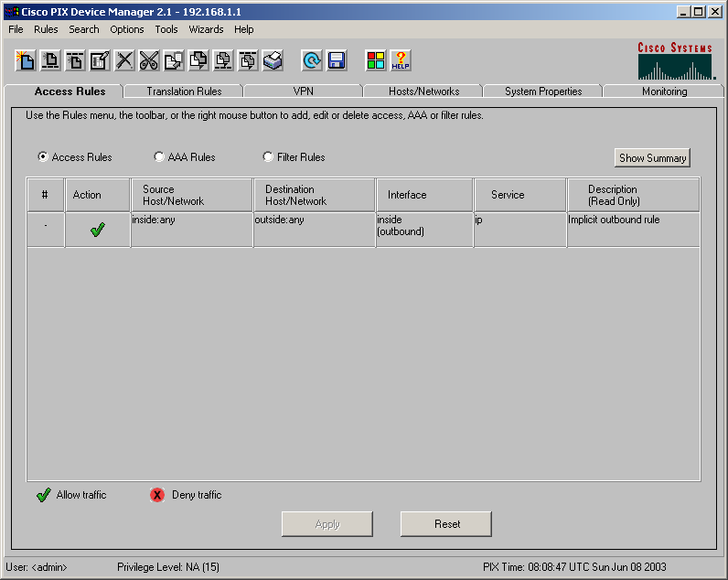Click the # column header
Screen dimensions: 728x580
pos(45,195)
